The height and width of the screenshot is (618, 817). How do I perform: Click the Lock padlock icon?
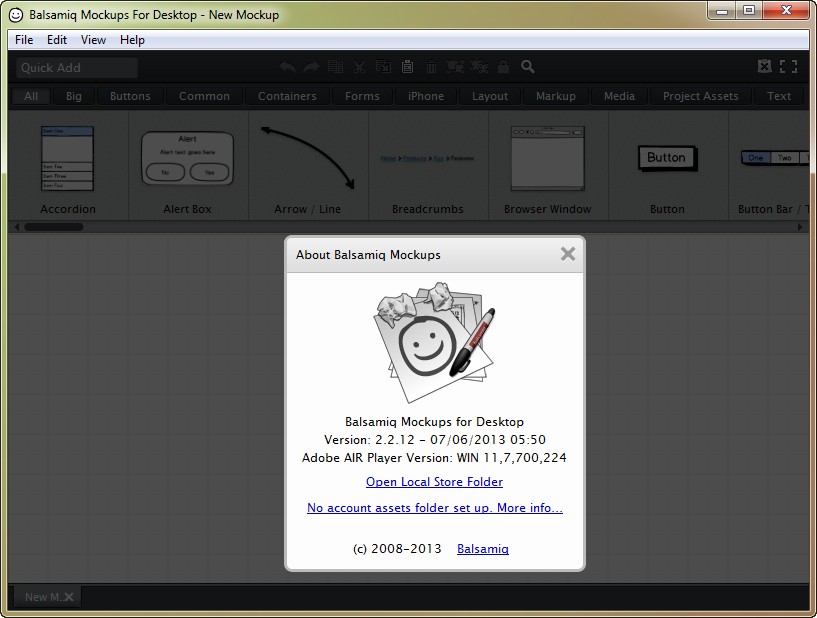[x=503, y=67]
